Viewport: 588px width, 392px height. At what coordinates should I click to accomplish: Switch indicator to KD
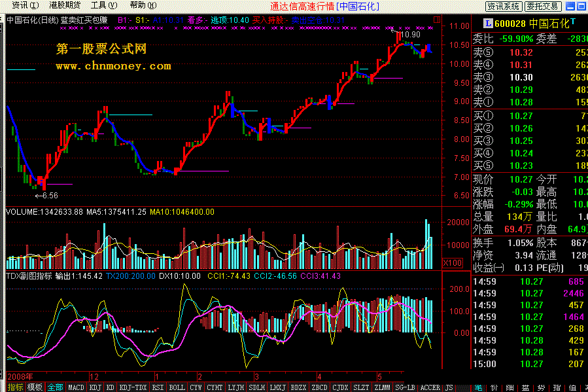pos(111,387)
